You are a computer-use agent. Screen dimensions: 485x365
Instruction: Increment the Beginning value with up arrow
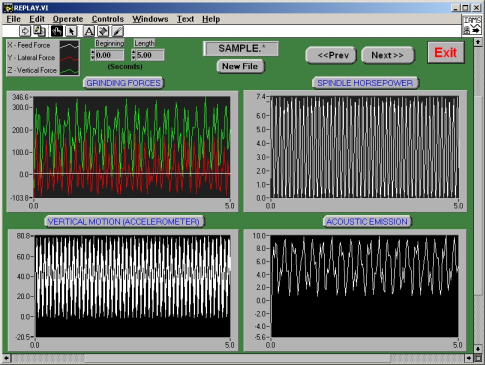pos(93,52)
